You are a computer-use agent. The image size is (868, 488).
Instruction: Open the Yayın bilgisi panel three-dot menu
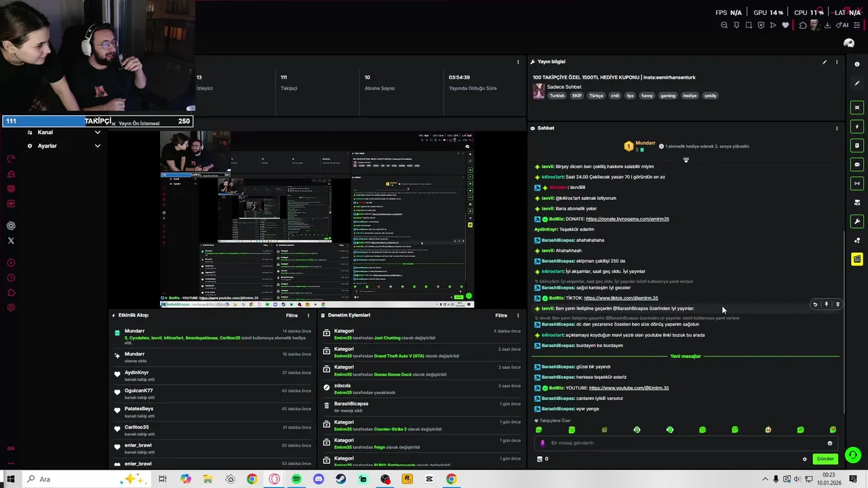point(837,62)
